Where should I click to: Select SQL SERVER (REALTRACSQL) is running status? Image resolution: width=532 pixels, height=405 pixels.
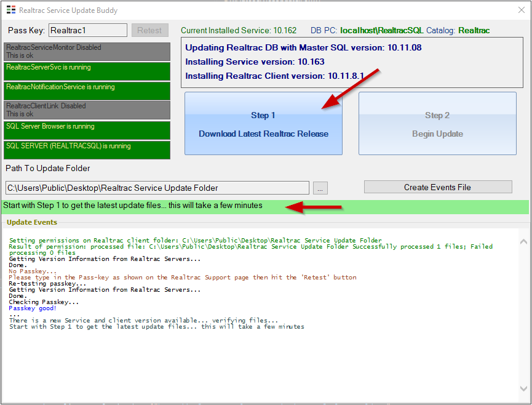tap(87, 150)
